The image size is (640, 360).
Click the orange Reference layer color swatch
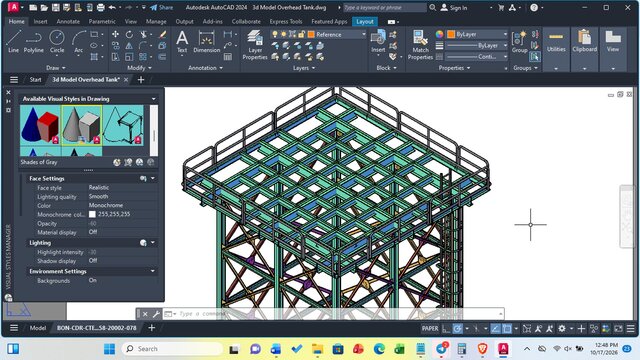point(311,35)
